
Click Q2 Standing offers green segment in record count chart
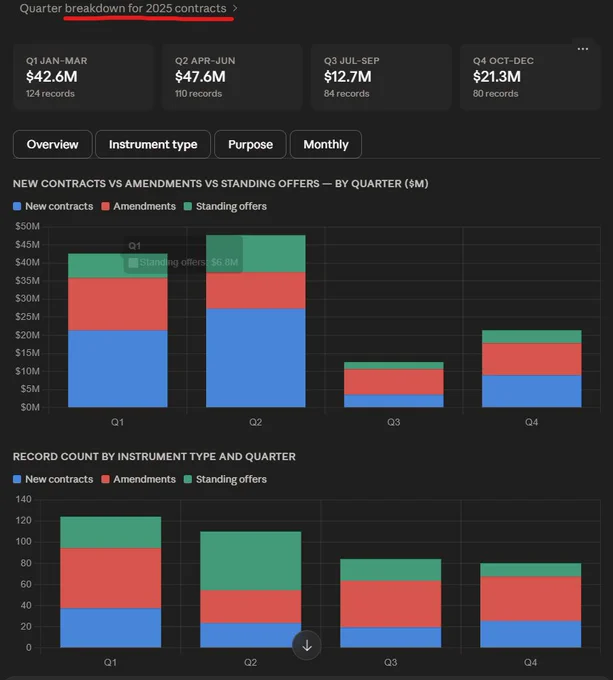click(251, 561)
